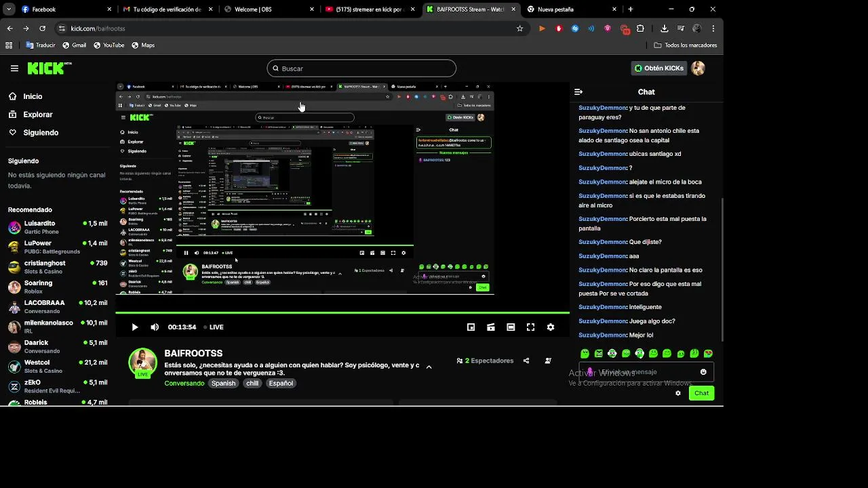Screen dimensions: 868x488
Task: Play the paused stream
Action: click(134, 327)
